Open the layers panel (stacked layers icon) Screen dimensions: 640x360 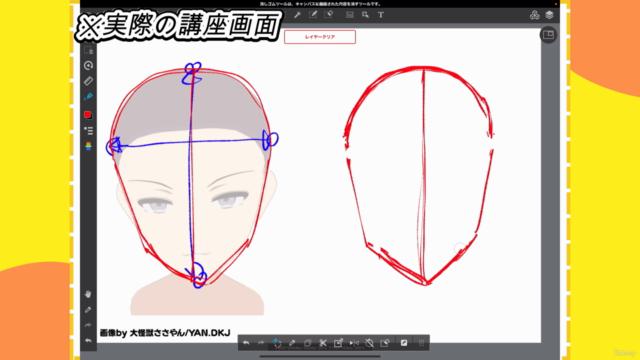point(549,15)
